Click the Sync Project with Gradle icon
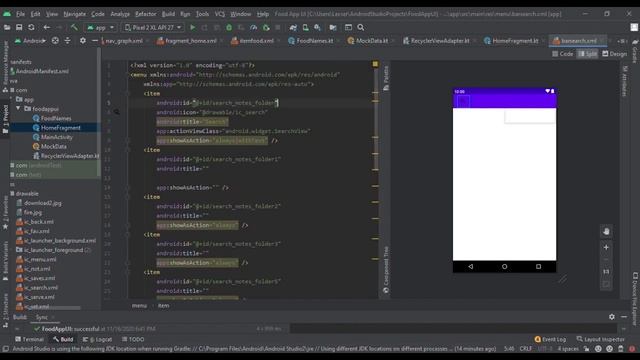 pyautogui.click(x=293, y=27)
